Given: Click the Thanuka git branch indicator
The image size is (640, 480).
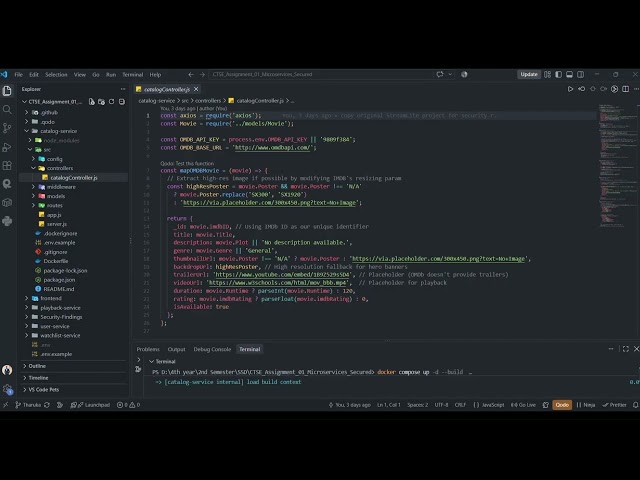Looking at the screenshot, I should pos(28,405).
